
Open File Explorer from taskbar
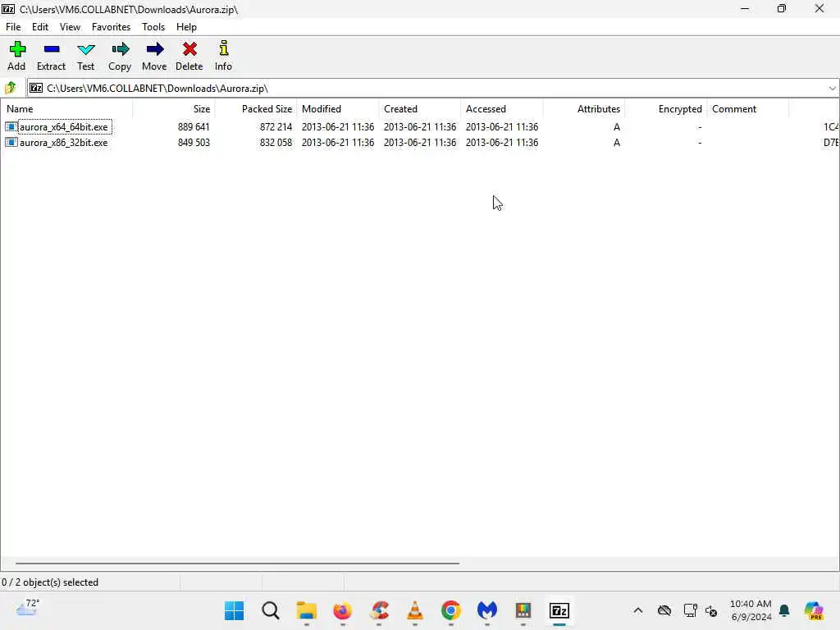(307, 610)
